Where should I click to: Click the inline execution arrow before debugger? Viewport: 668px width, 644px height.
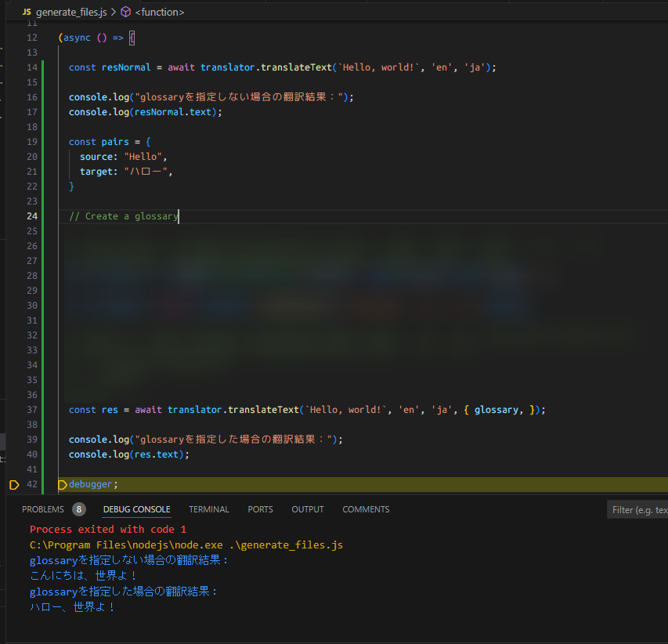pyautogui.click(x=63, y=485)
